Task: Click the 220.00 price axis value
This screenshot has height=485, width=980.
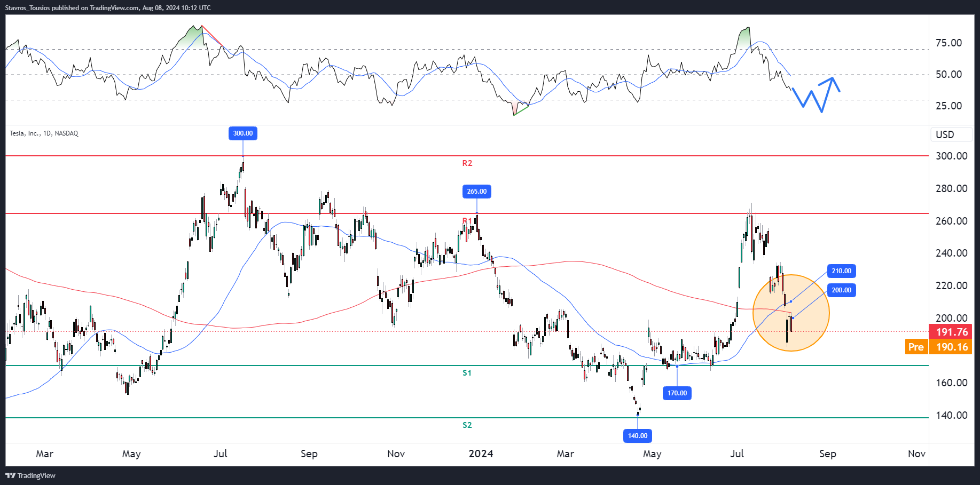Action: [x=952, y=285]
